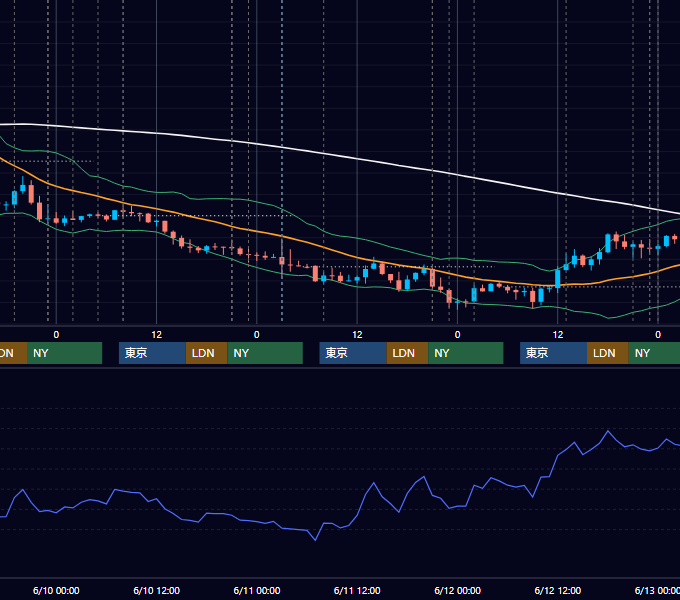Click the hour label 0 above 6/12 00:00
The height and width of the screenshot is (600, 680).
[x=458, y=335]
